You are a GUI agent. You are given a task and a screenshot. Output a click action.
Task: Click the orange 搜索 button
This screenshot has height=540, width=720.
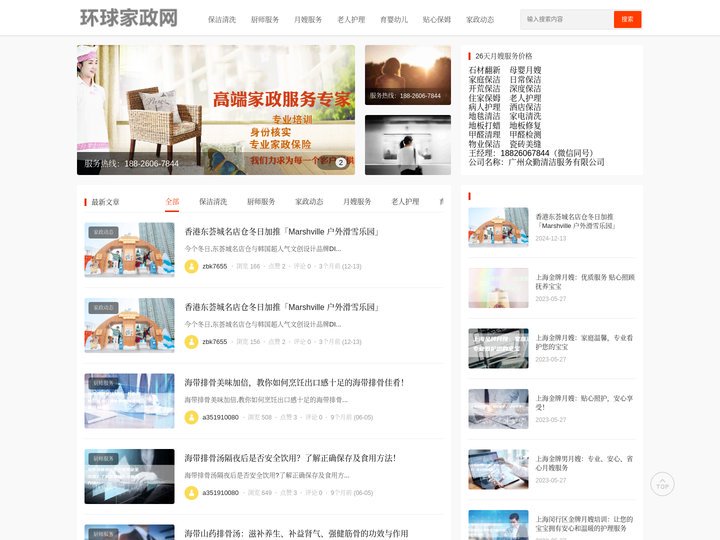click(x=627, y=19)
